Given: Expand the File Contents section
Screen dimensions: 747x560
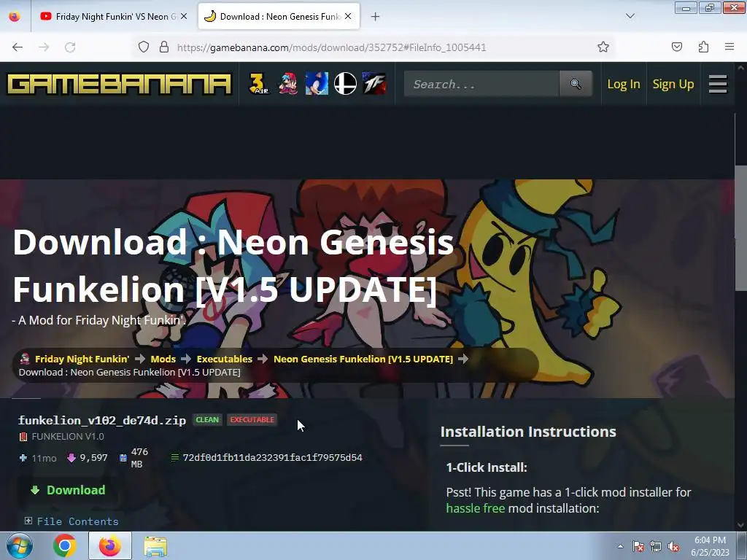Looking at the screenshot, I should [x=71, y=521].
